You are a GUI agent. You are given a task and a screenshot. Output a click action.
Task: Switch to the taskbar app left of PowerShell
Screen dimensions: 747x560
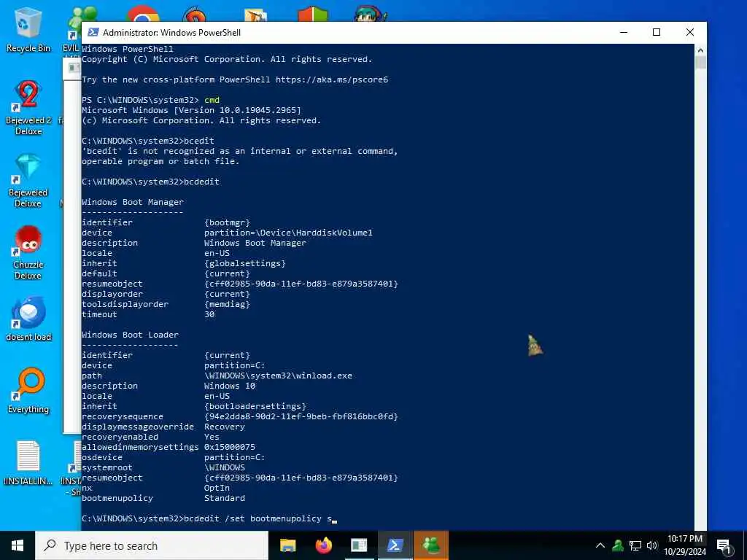pos(359,545)
